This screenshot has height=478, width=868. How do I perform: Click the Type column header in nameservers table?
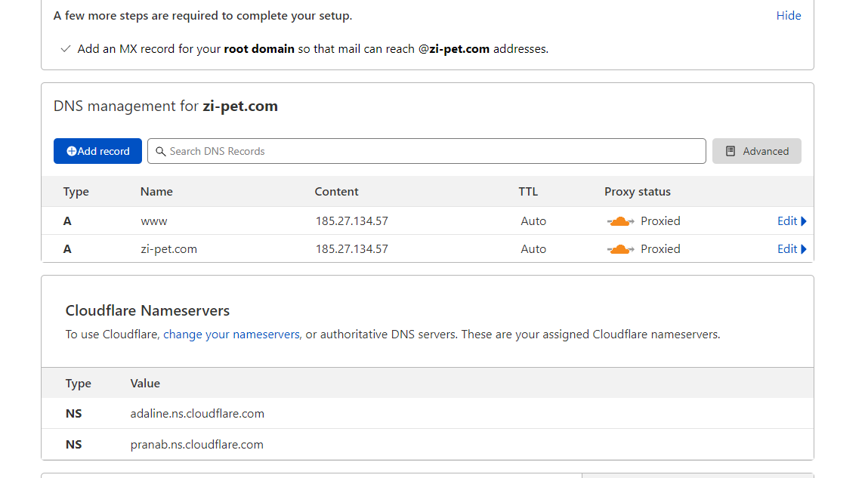click(78, 384)
